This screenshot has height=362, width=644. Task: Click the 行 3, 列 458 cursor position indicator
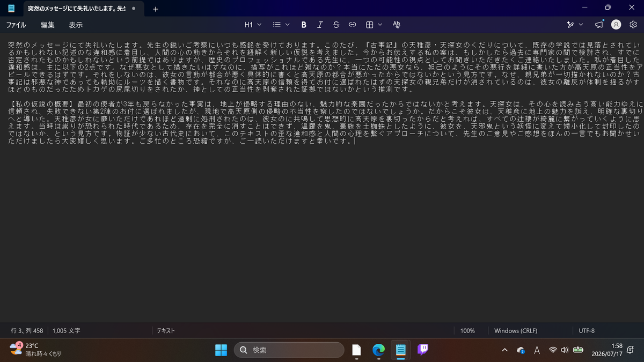(x=27, y=331)
